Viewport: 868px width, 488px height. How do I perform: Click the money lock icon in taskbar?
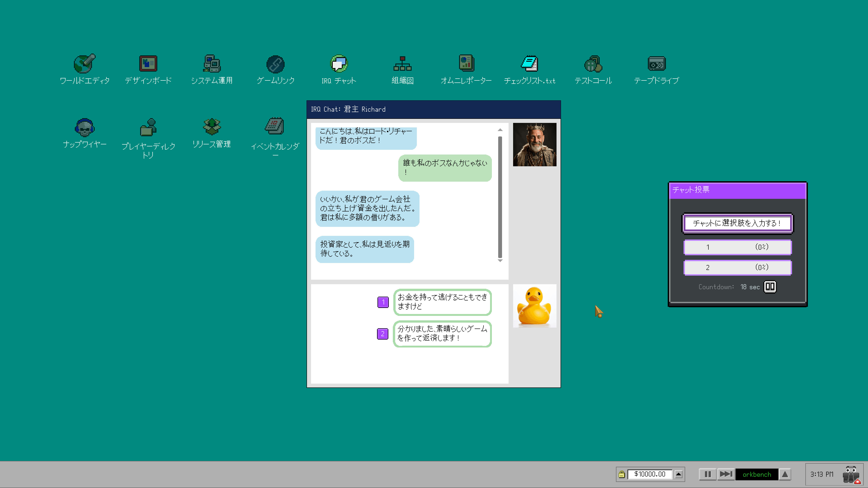(x=622, y=474)
